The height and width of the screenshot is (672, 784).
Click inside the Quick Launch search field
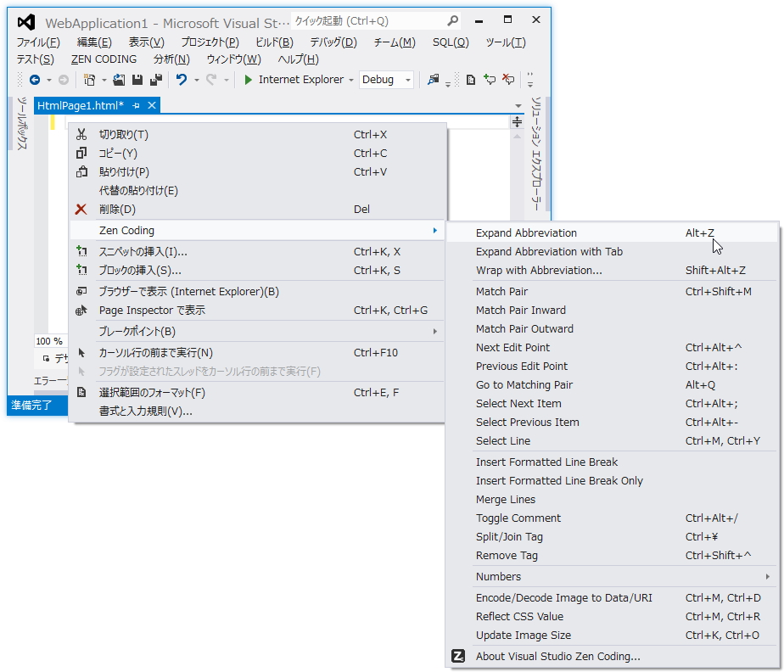coord(365,19)
